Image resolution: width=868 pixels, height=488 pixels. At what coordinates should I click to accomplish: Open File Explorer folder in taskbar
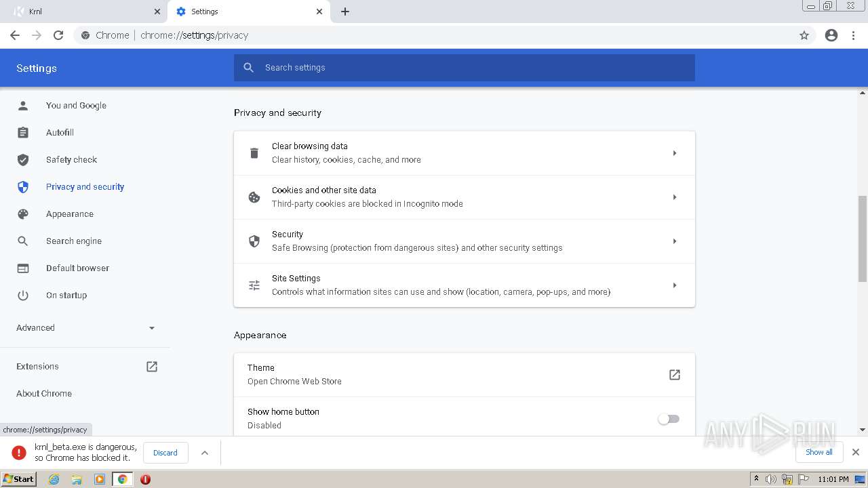coord(77,479)
